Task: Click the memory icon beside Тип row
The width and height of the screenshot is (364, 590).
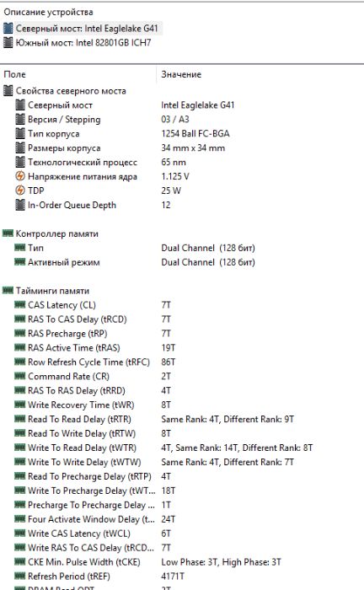Action: click(x=20, y=248)
